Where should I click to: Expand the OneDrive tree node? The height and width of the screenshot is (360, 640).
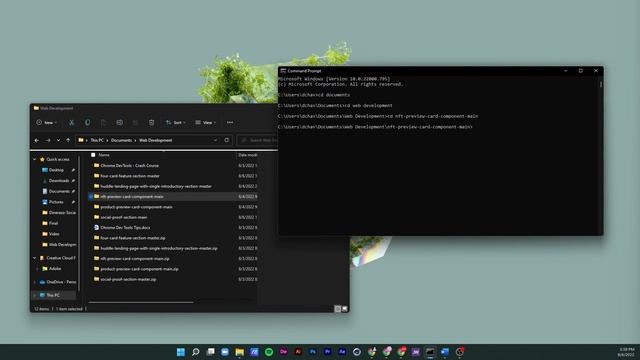click(x=35, y=282)
